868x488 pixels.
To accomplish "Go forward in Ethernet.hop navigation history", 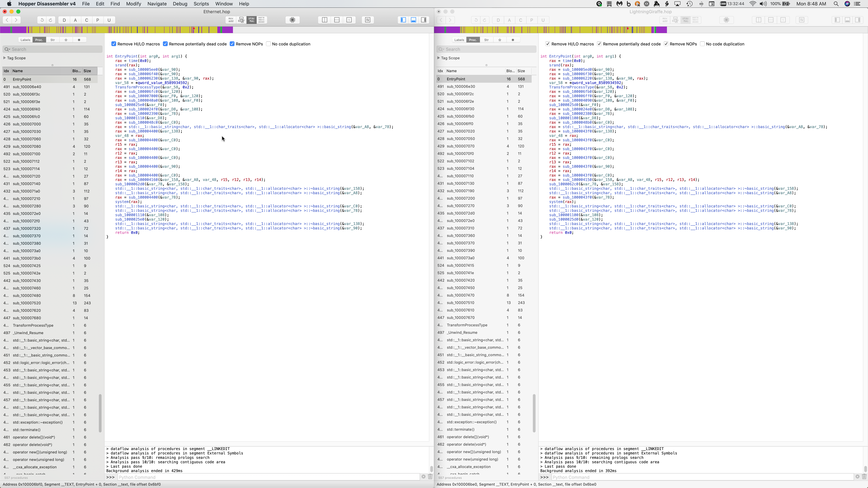I will coord(16,20).
